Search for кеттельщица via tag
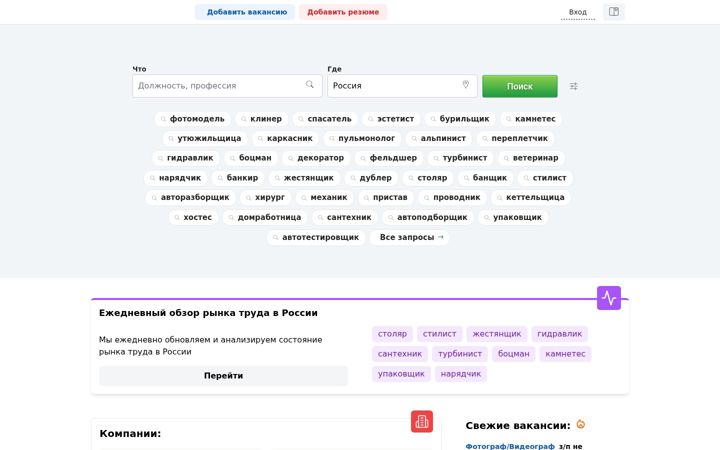The image size is (720, 450). point(531,197)
